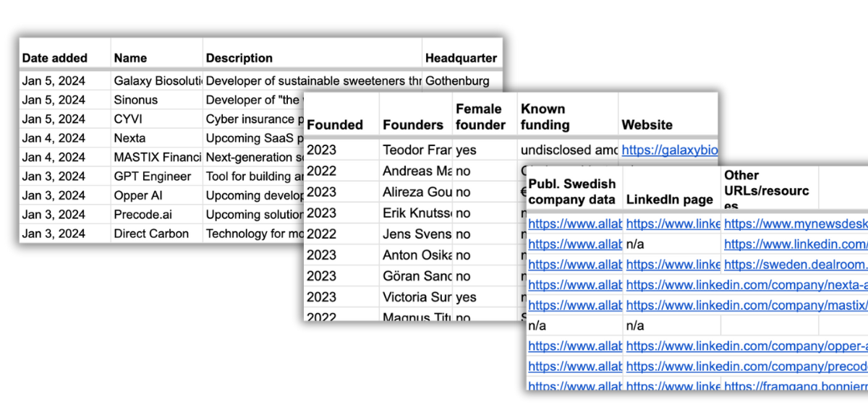Open the linkedin.com/company/nexta link
The image size is (868, 418).
747,285
